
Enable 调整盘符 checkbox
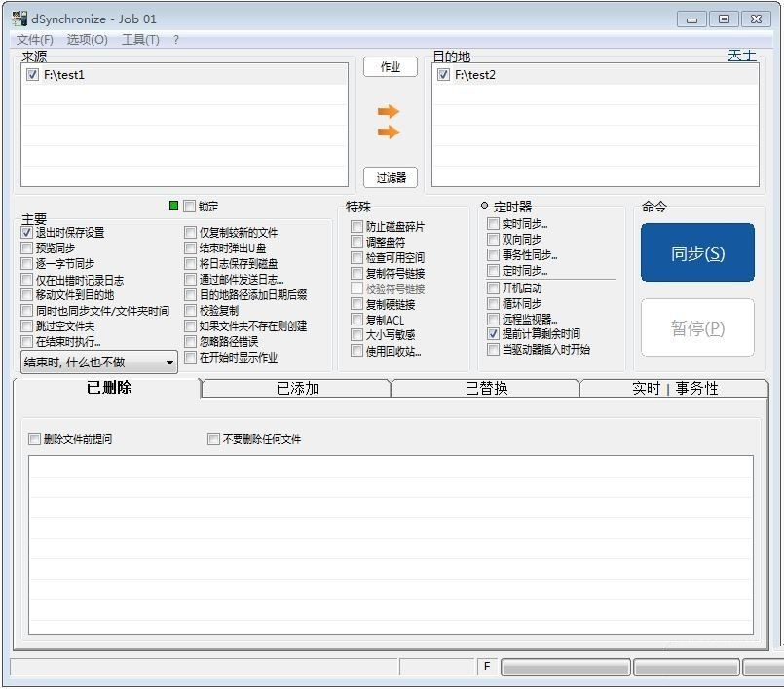tap(356, 243)
